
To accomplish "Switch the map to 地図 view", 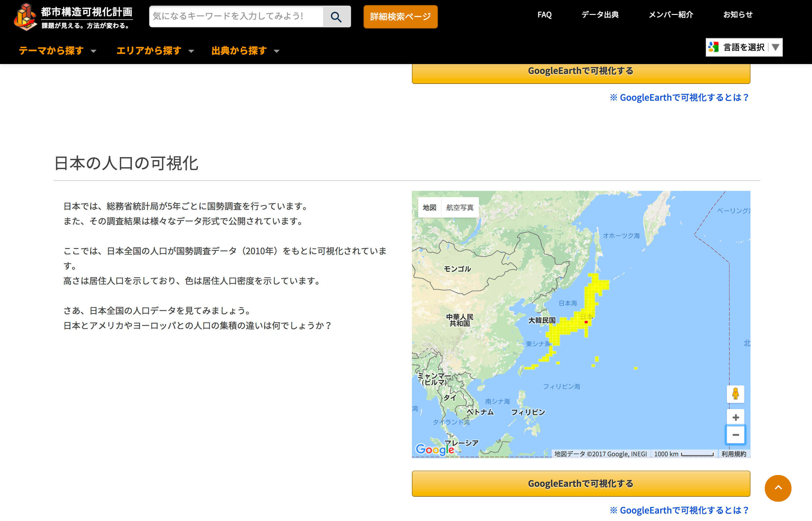I will (x=429, y=207).
